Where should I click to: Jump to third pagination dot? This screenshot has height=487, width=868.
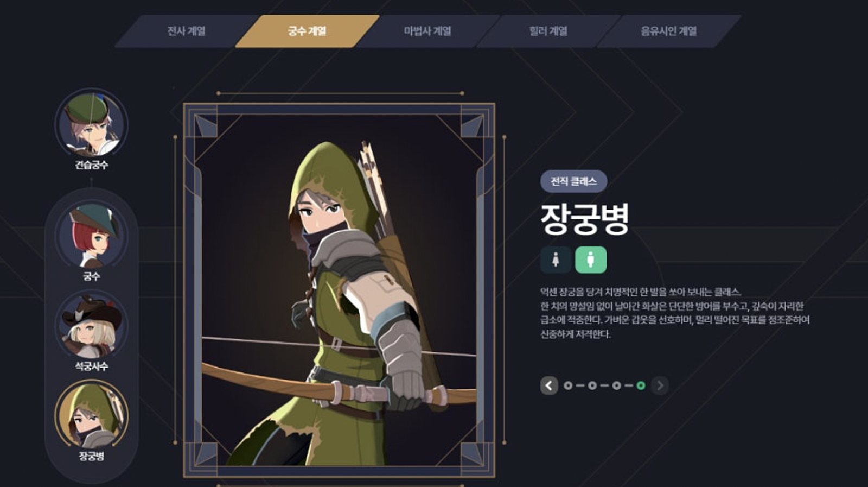[617, 385]
